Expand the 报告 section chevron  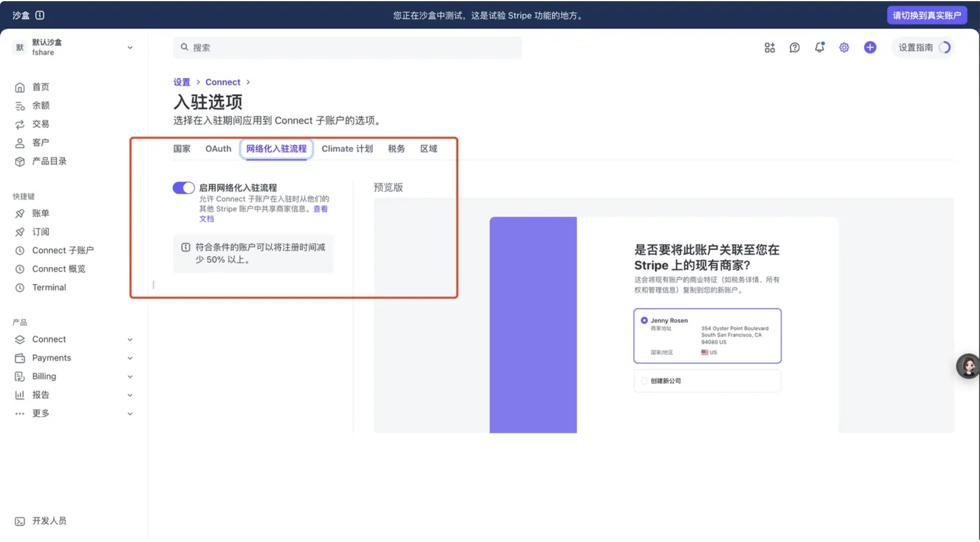pos(130,395)
